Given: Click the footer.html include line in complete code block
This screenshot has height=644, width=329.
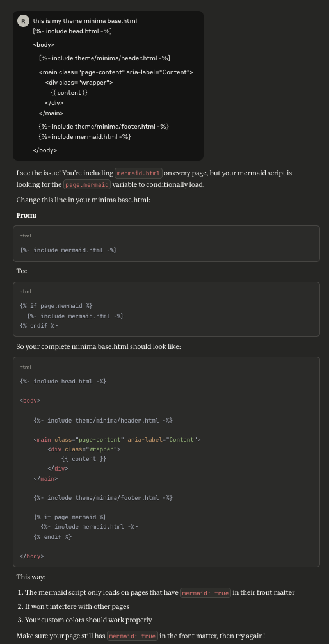Looking at the screenshot, I should coord(103,498).
